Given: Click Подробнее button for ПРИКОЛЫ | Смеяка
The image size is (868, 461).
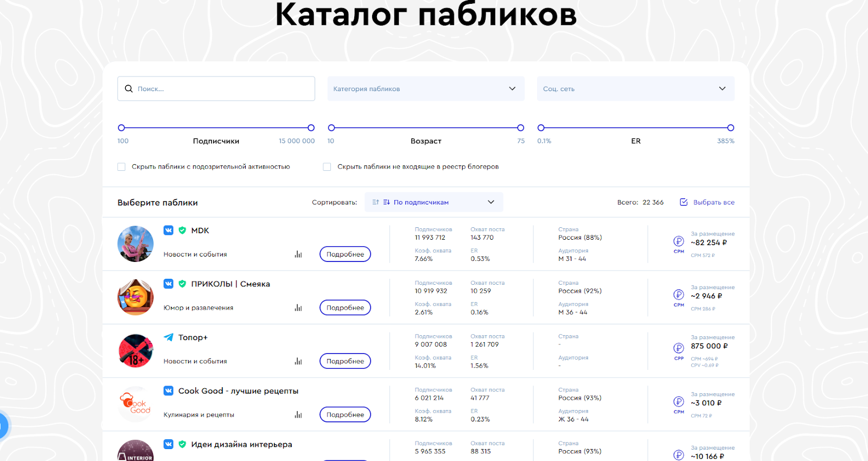Looking at the screenshot, I should (x=345, y=308).
